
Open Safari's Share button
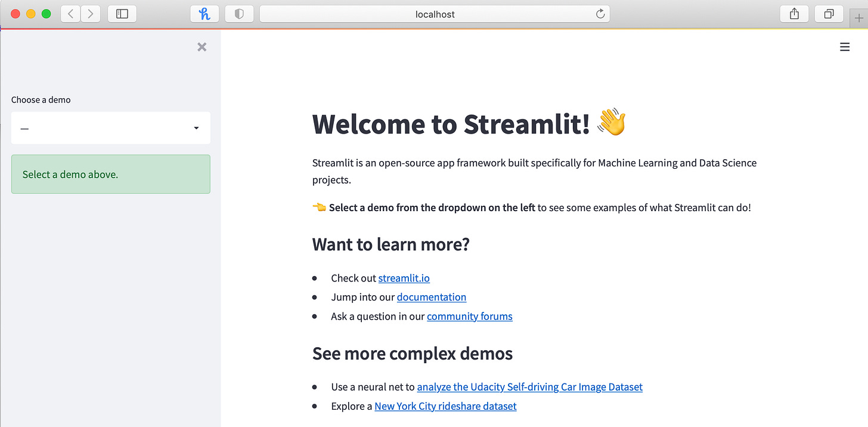click(x=794, y=14)
